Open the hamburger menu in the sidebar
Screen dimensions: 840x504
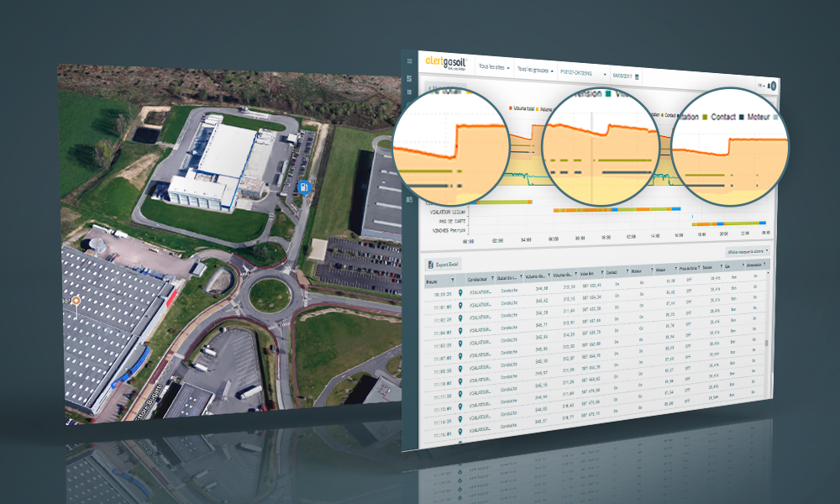410,61
